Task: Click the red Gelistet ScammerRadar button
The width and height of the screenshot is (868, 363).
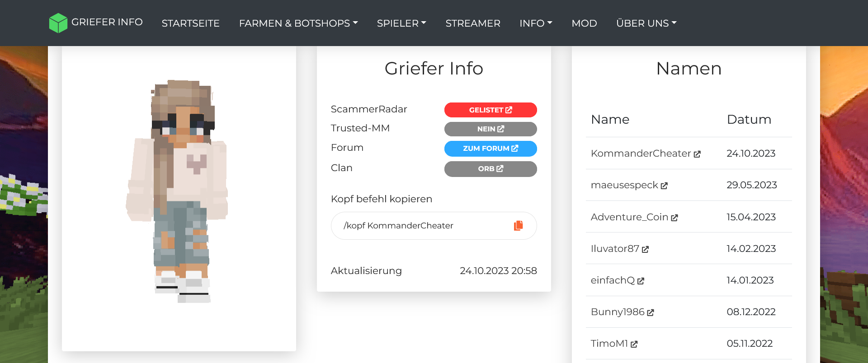Action: [x=491, y=110]
